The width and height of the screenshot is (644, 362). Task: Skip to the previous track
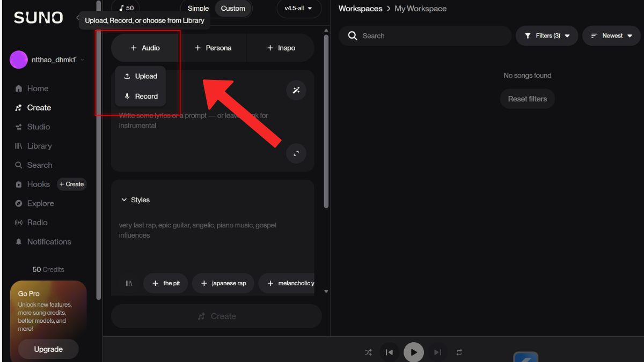390,352
